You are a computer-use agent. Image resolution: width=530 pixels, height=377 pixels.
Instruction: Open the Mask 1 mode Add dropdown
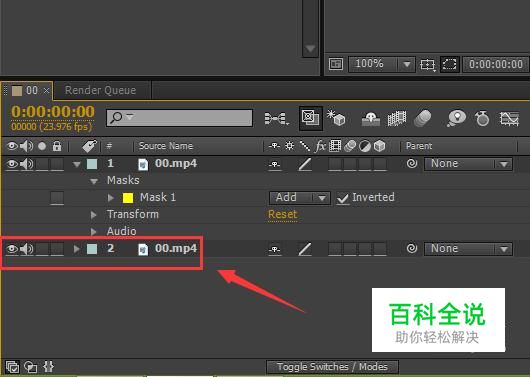299,198
